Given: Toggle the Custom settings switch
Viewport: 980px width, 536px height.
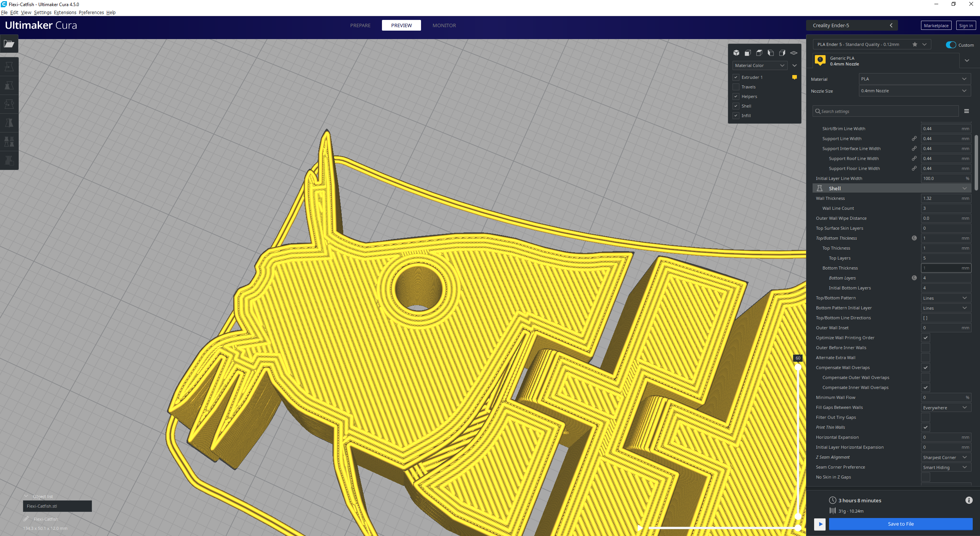Looking at the screenshot, I should pos(951,45).
